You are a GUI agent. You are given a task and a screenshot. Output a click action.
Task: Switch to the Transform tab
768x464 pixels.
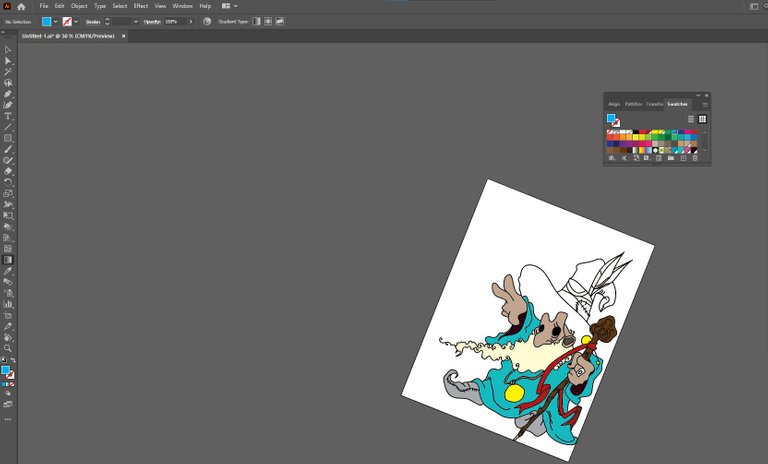click(654, 104)
